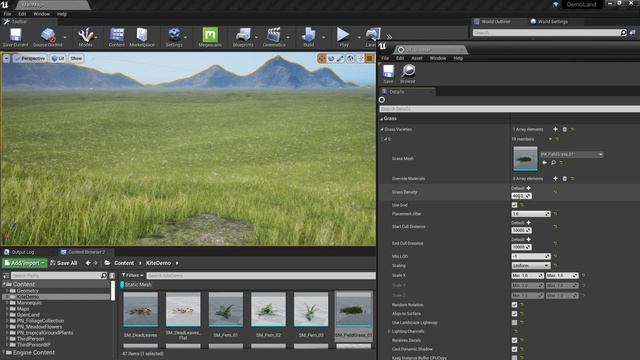This screenshot has width=640, height=360.
Task: Go back in Content Browser history
Action: click(x=88, y=263)
